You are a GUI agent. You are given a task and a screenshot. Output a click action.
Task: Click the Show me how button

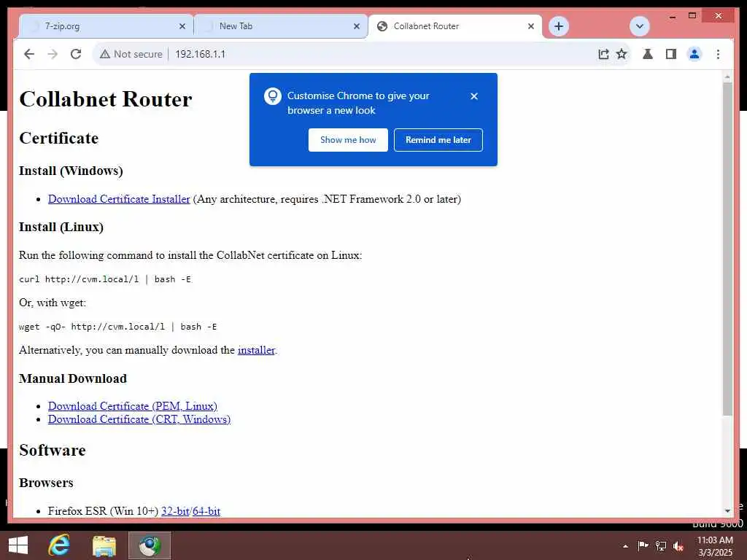pos(348,140)
